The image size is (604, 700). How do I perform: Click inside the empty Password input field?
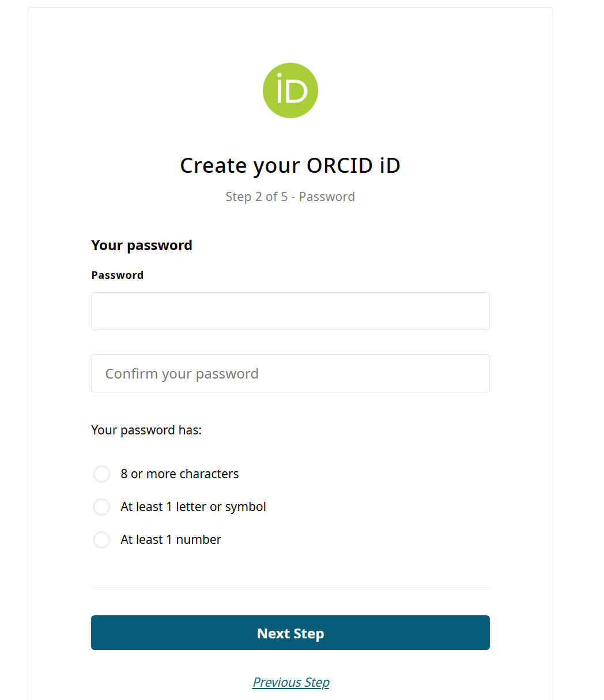[290, 311]
